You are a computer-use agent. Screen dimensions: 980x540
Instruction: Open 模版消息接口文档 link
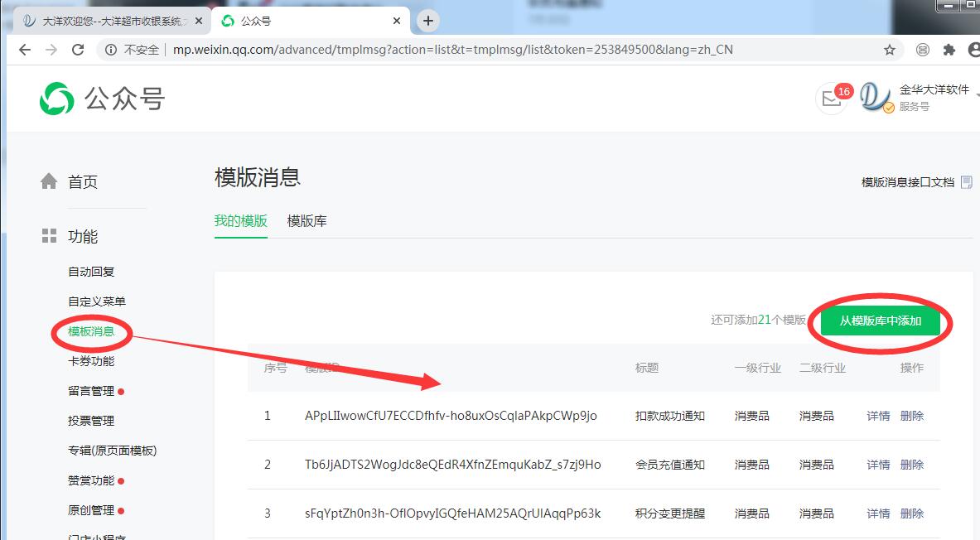(x=907, y=182)
